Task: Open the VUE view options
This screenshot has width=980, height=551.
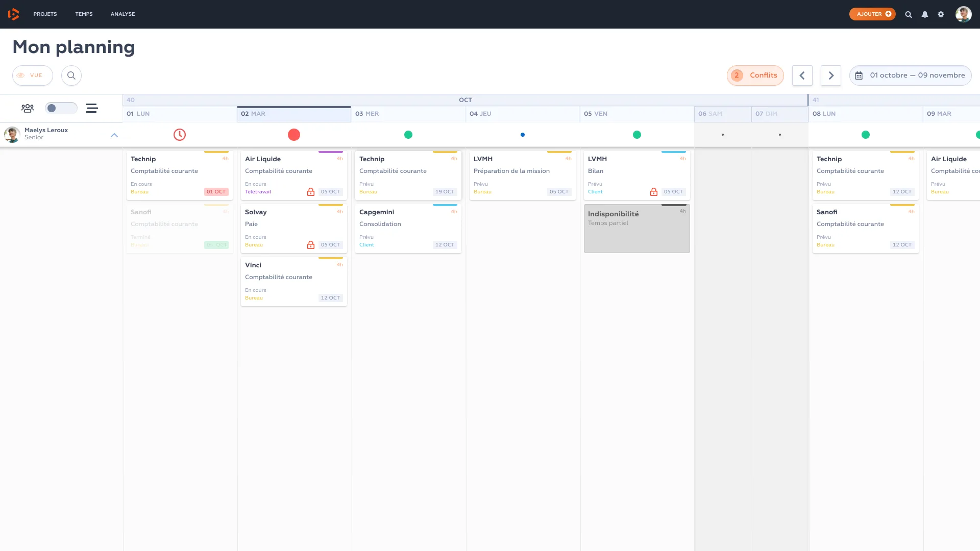Action: pyautogui.click(x=33, y=76)
